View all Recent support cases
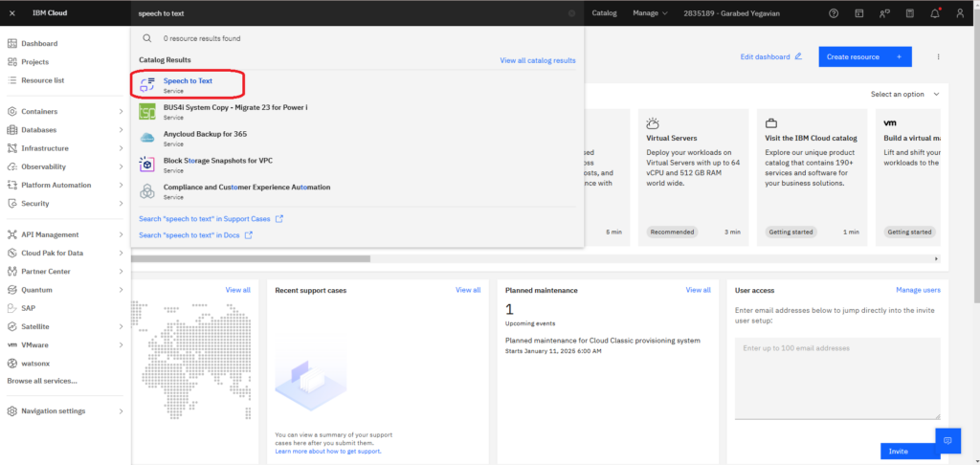 point(468,290)
